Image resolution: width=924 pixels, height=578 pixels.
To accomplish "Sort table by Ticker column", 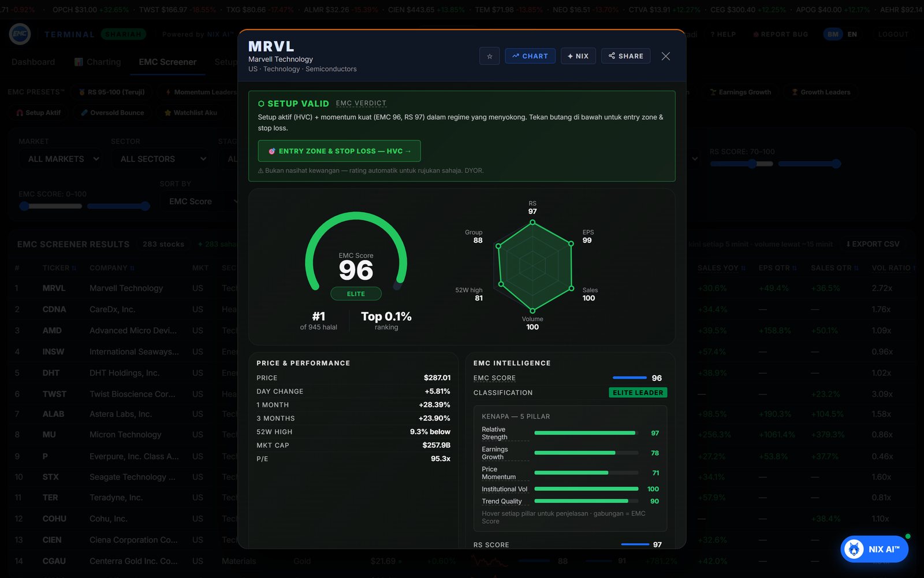I will (59, 268).
